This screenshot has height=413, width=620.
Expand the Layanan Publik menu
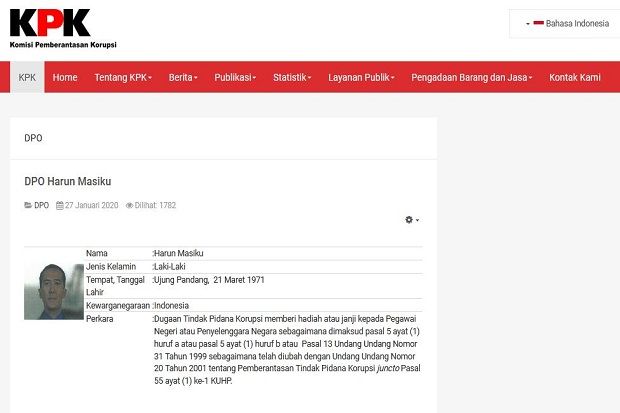(x=361, y=77)
